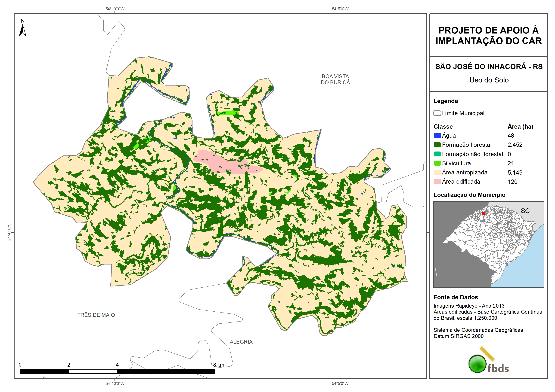Click the blue Água legend swatch
Screen dimensions: 555x392
437,136
